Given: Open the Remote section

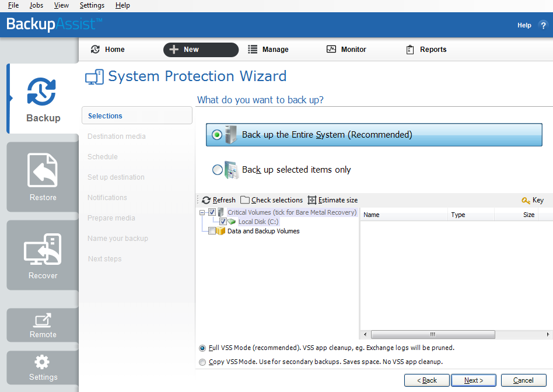Looking at the screenshot, I should tap(43, 325).
